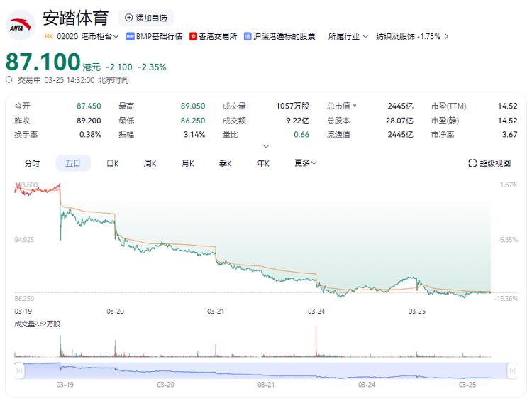Screen dimensions: 532x401
Task: Select the 五日 five-day tab
Action: [x=73, y=163]
